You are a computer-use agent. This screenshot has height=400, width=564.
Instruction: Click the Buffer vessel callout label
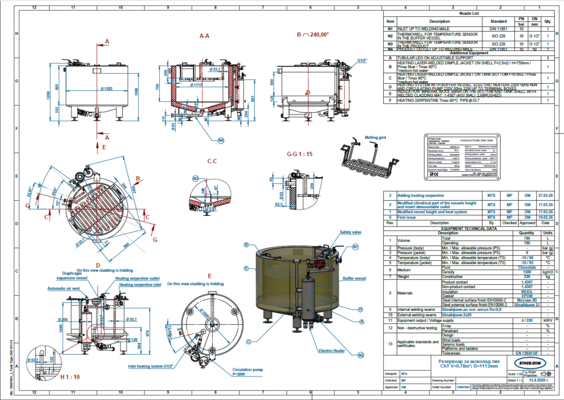point(354,278)
